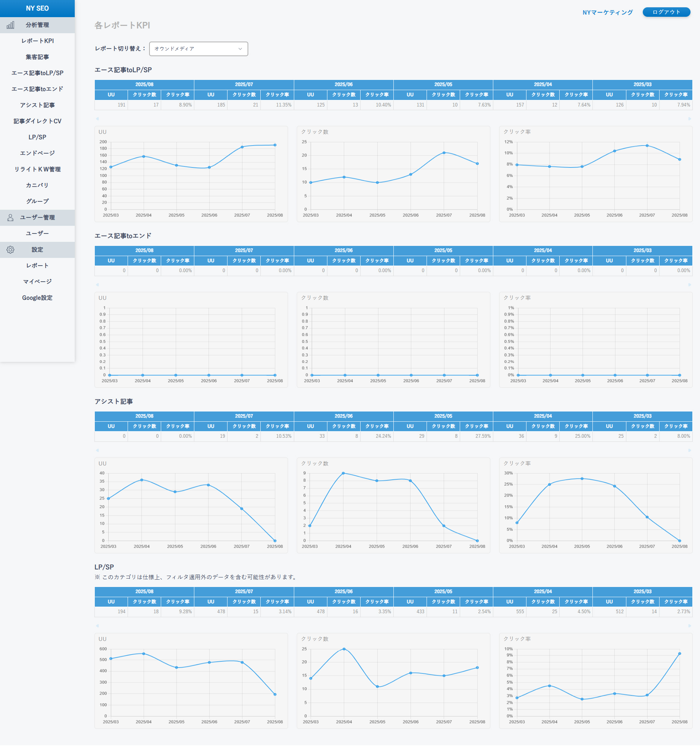Viewport: 700px width, 746px height.
Task: Select リライトKW管理 in sidebar
Action: 38,169
